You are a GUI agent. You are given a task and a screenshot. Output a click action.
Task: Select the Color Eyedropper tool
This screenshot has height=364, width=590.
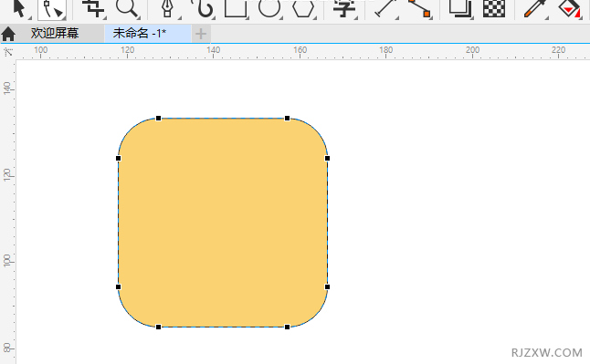[535, 8]
